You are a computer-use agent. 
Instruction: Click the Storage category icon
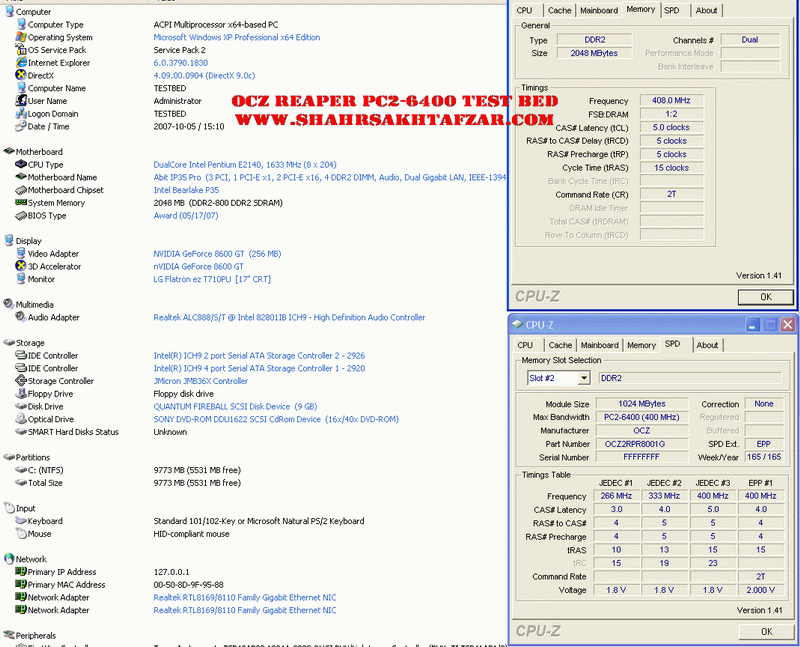(9, 342)
